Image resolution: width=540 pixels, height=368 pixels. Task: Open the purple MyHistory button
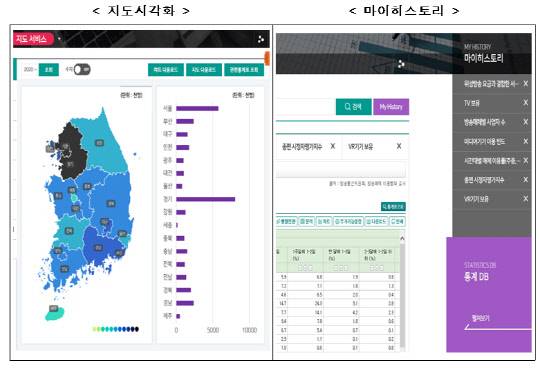(x=391, y=107)
